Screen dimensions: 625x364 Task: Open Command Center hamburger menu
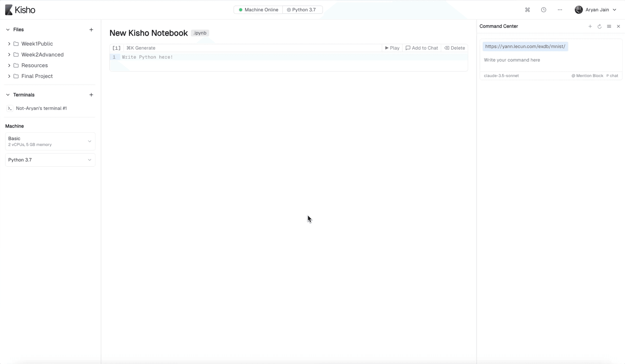tap(609, 26)
